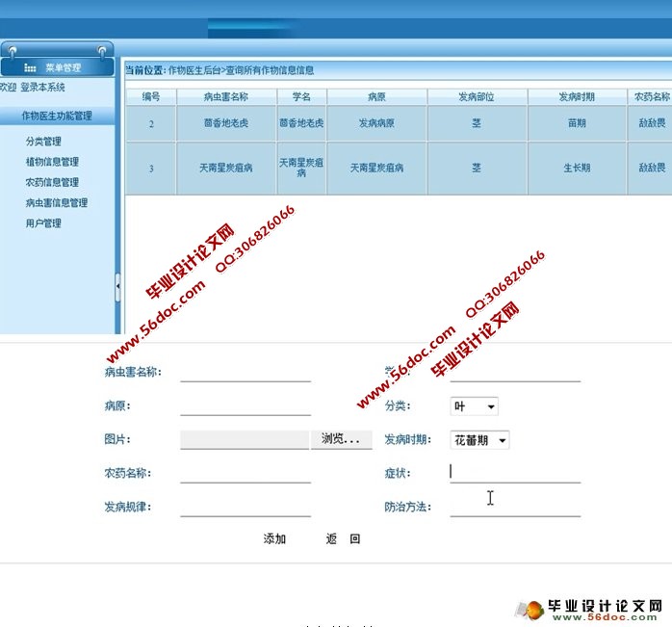The image size is (672, 627).
Task: Expand the 作物医生功能管理 section
Action: click(57, 116)
